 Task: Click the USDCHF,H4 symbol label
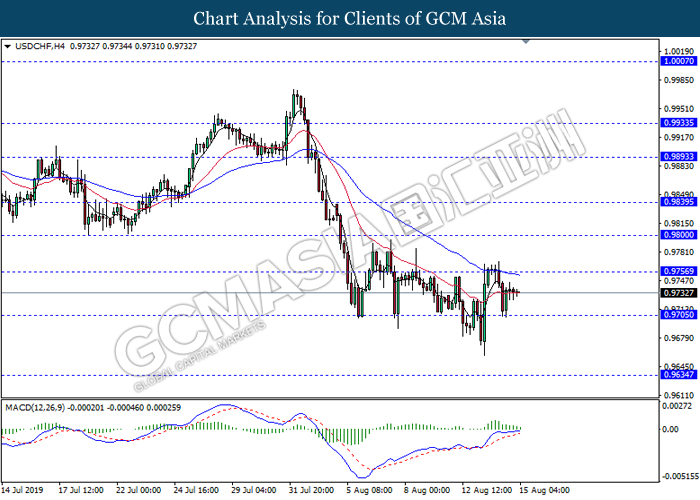click(40, 46)
